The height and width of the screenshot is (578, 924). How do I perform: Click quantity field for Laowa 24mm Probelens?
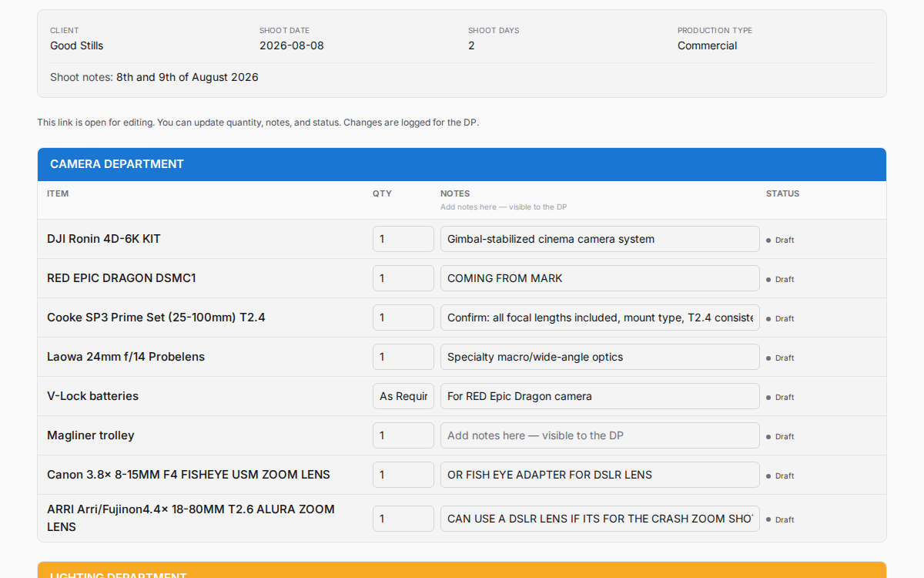(x=403, y=357)
